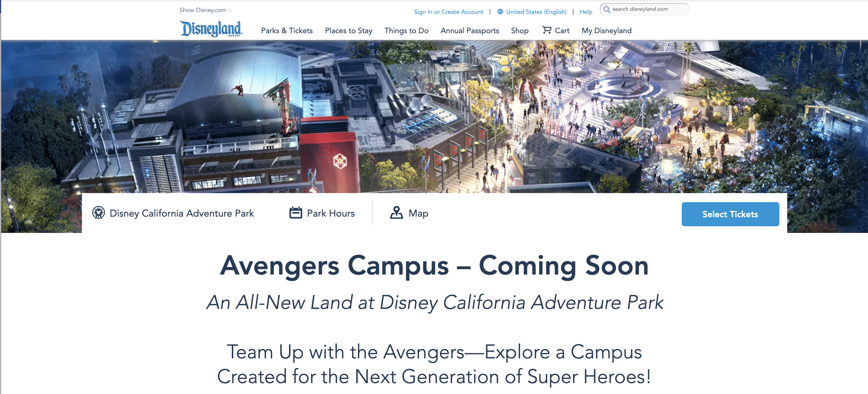Click the globe language icon
Screen dimensions: 868x394
coord(500,12)
